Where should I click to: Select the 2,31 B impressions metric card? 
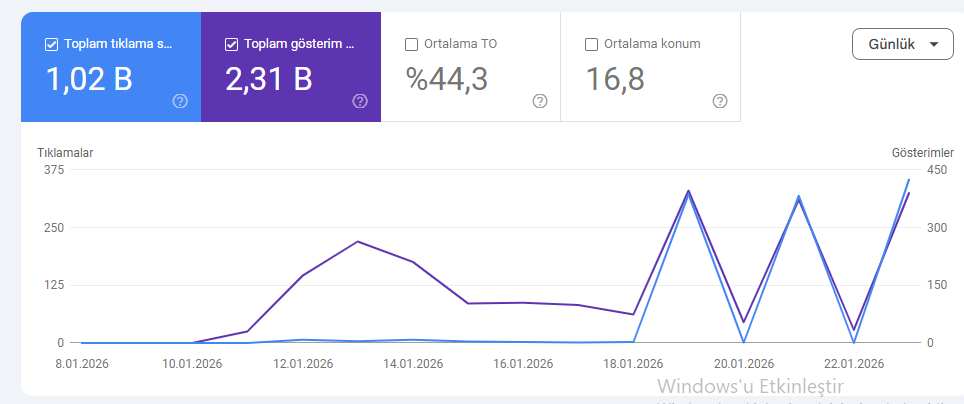click(291, 67)
